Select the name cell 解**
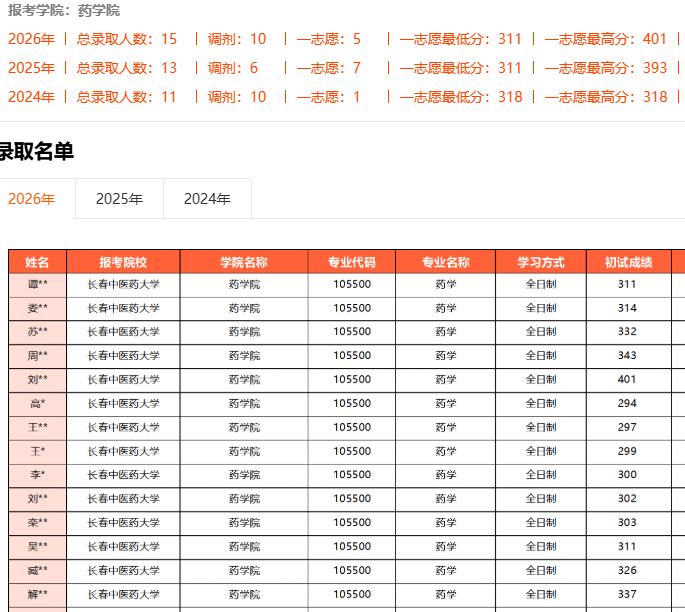This screenshot has height=612, width=685. coord(37,594)
